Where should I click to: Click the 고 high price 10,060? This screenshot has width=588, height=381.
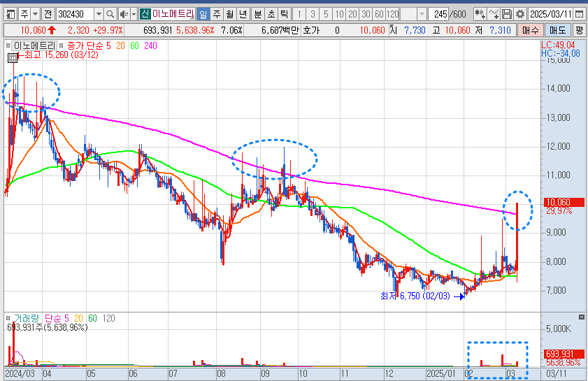coord(451,30)
